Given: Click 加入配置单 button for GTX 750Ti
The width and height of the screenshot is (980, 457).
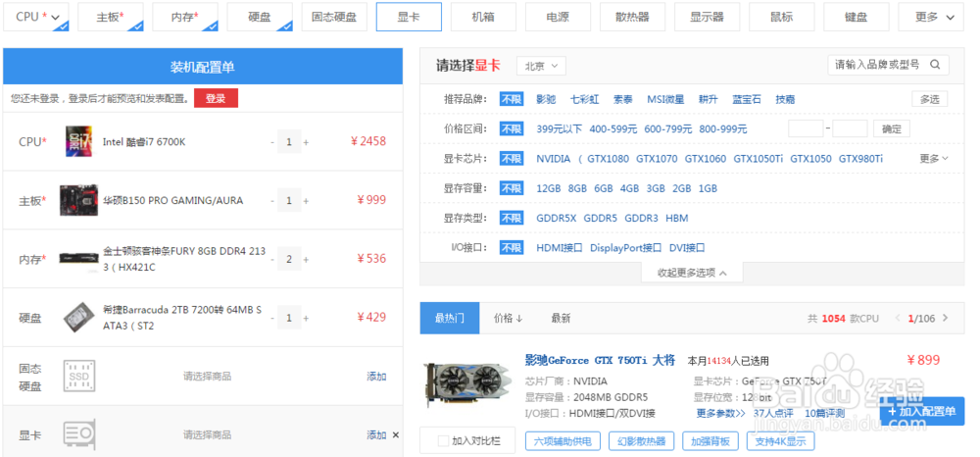Looking at the screenshot, I should [x=922, y=411].
